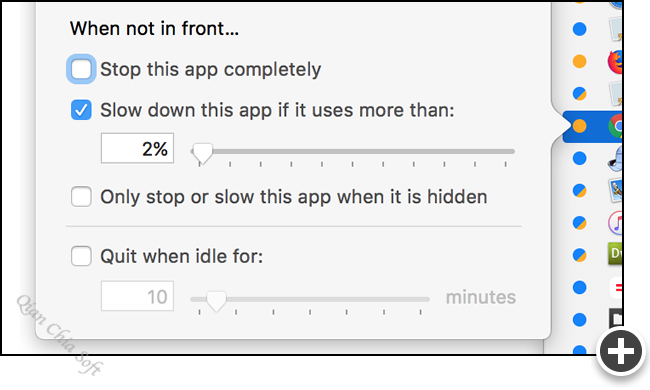The width and height of the screenshot is (650, 390).
Task: Click the 10 minutes idle field
Action: (137, 296)
